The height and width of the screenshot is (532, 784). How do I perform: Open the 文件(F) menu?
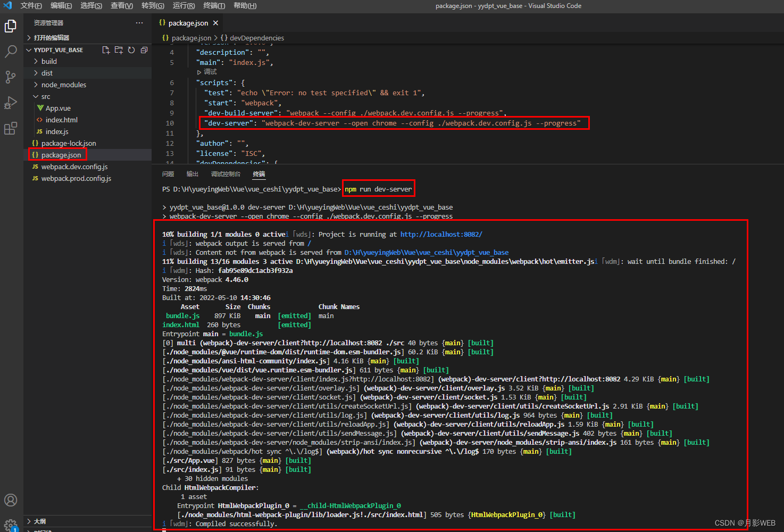coord(31,5)
